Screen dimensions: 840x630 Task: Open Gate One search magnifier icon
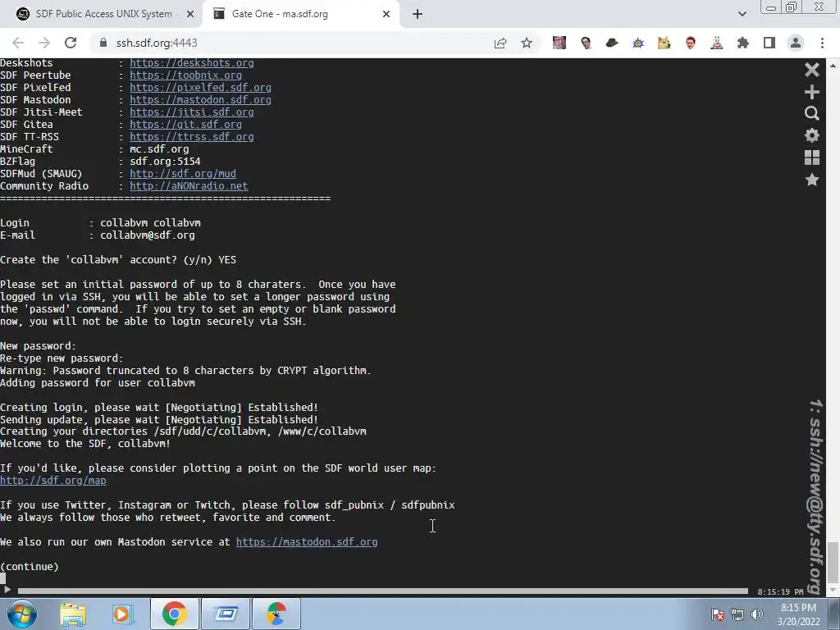click(x=811, y=113)
